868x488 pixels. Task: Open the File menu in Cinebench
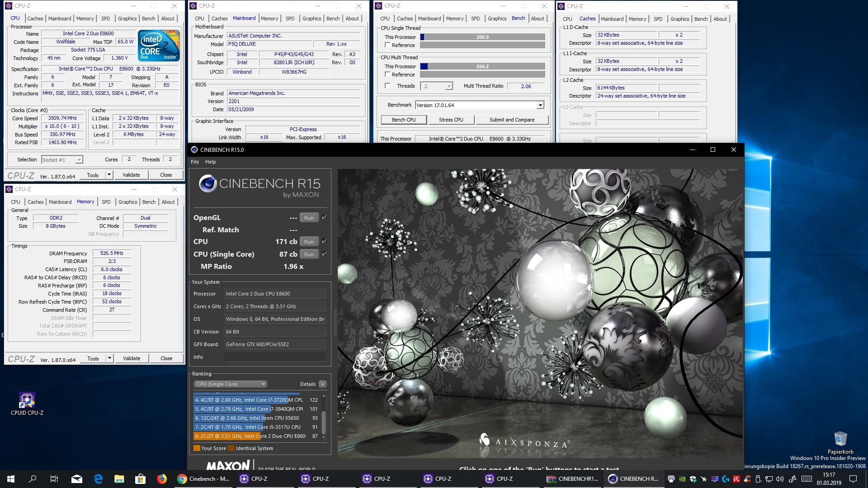coord(195,162)
